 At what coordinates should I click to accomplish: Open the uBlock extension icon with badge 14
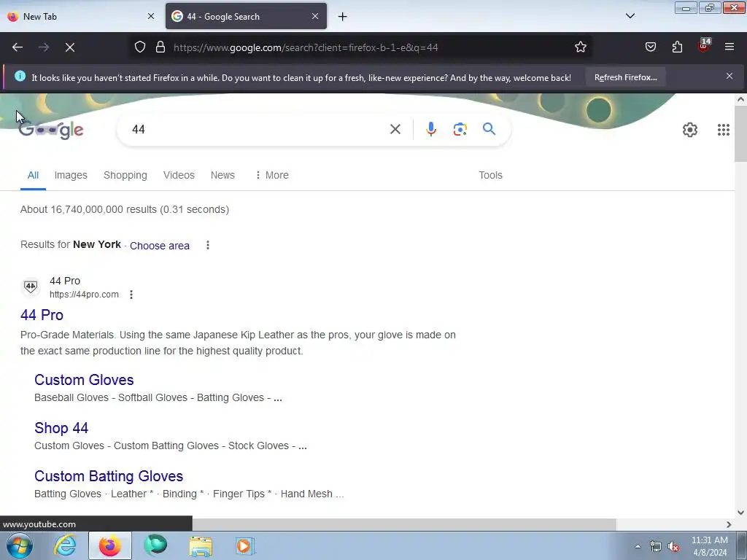pos(704,46)
